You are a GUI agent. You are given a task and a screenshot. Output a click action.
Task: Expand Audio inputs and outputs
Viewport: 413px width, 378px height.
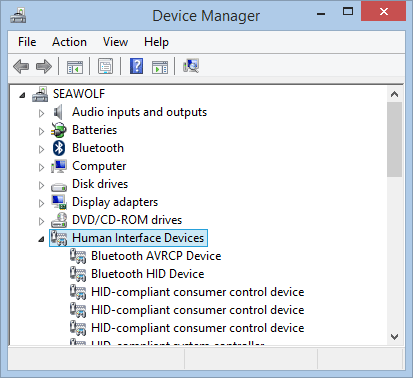click(41, 113)
